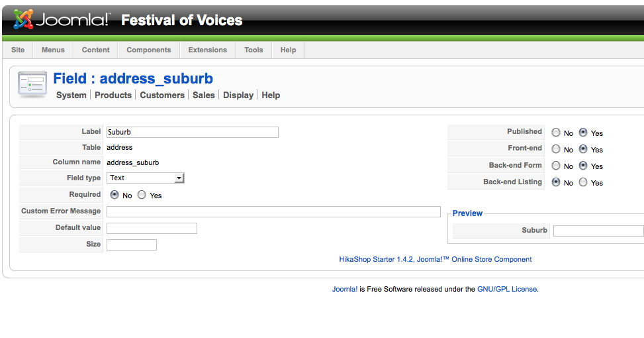Click the field form icon beside title
The height and width of the screenshot is (338, 644).
pyautogui.click(x=32, y=85)
